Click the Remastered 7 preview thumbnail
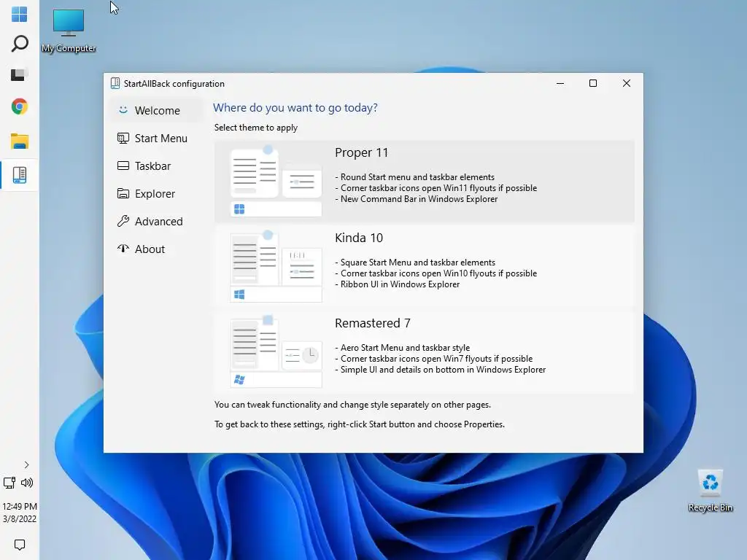Screen dimensions: 747x560 tap(276, 352)
